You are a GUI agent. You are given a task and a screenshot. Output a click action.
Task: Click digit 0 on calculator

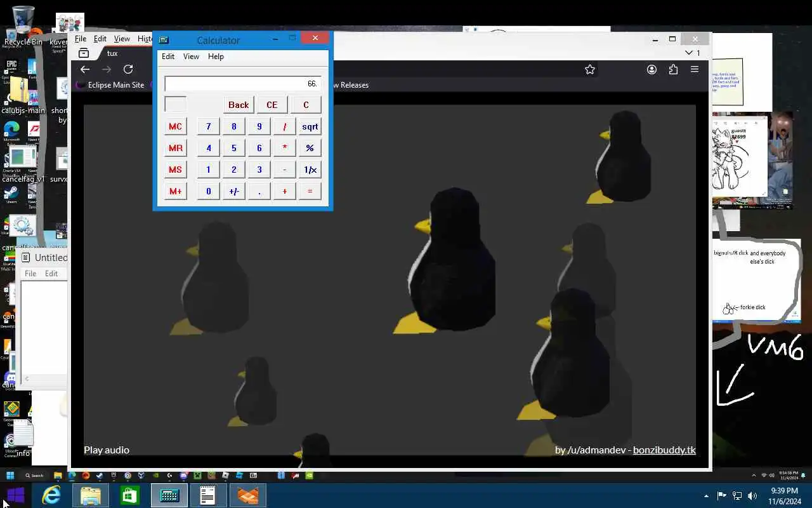pyautogui.click(x=209, y=191)
